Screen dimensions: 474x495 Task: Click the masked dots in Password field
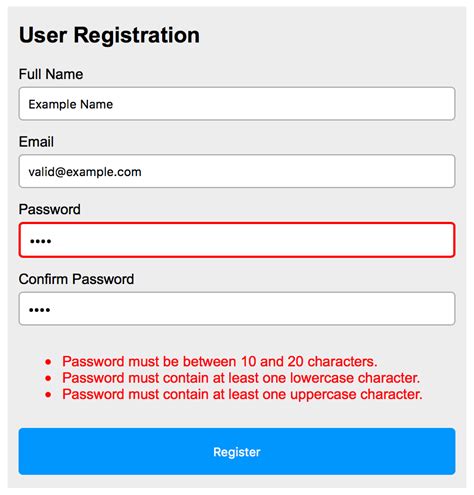(x=41, y=241)
